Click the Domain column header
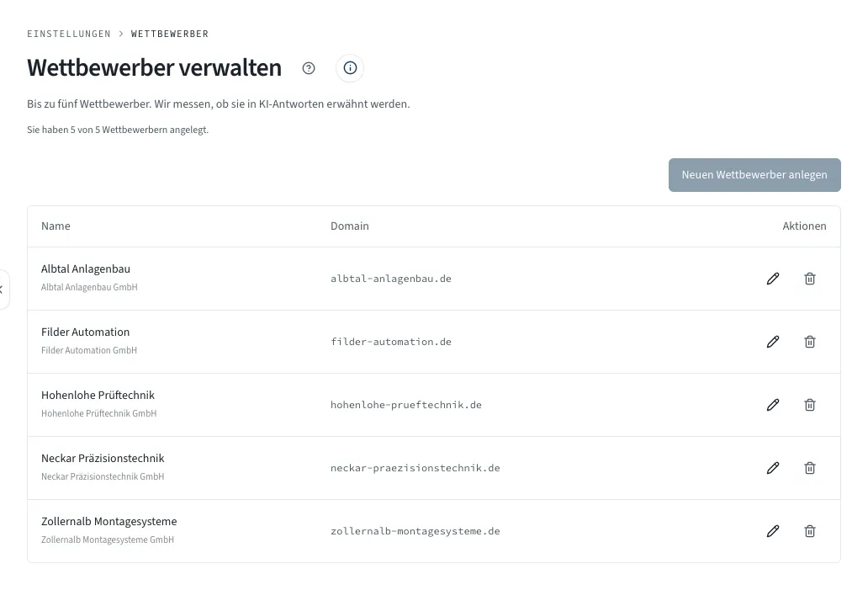This screenshot has width=868, height=590. (x=349, y=226)
